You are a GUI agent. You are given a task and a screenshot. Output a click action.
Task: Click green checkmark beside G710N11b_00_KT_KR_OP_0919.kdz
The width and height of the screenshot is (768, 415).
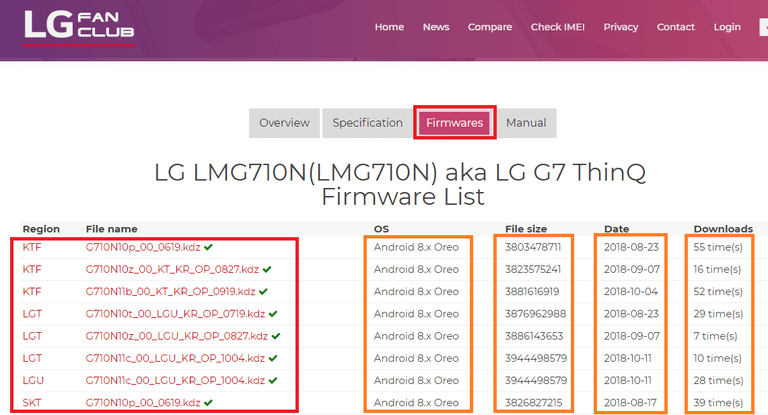(x=264, y=292)
